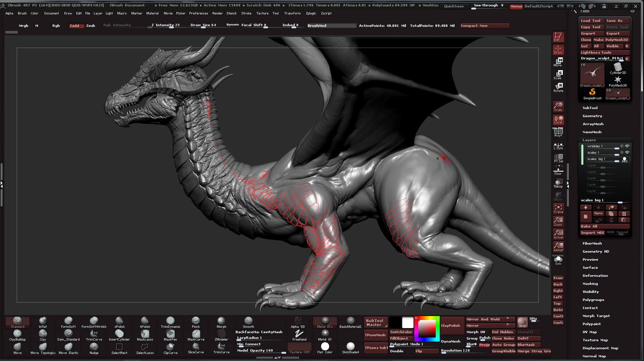The image size is (644, 361).
Task: Expand the Geometry section
Action: tap(592, 116)
